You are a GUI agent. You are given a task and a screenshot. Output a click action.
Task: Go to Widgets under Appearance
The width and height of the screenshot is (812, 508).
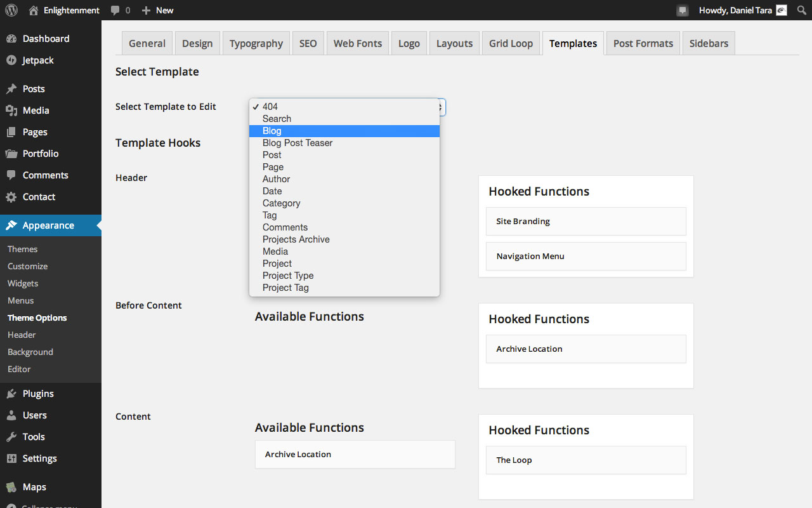[23, 283]
